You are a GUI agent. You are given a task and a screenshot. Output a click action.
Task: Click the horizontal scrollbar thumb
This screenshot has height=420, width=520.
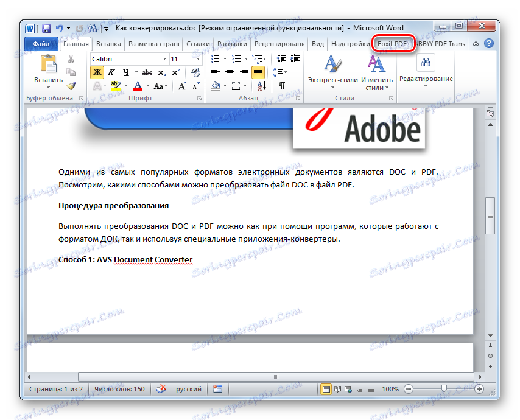[x=276, y=377]
